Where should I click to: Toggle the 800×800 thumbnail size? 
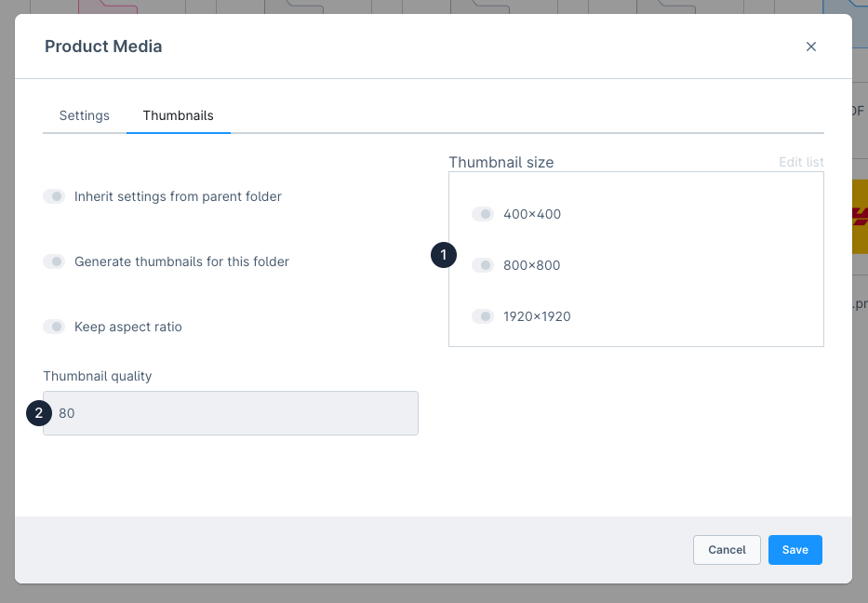coord(483,265)
